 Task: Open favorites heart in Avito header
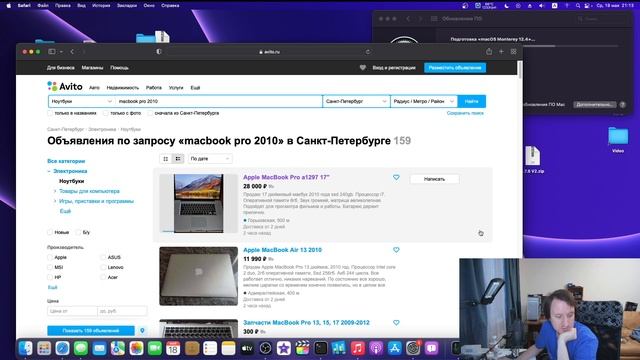[x=362, y=68]
